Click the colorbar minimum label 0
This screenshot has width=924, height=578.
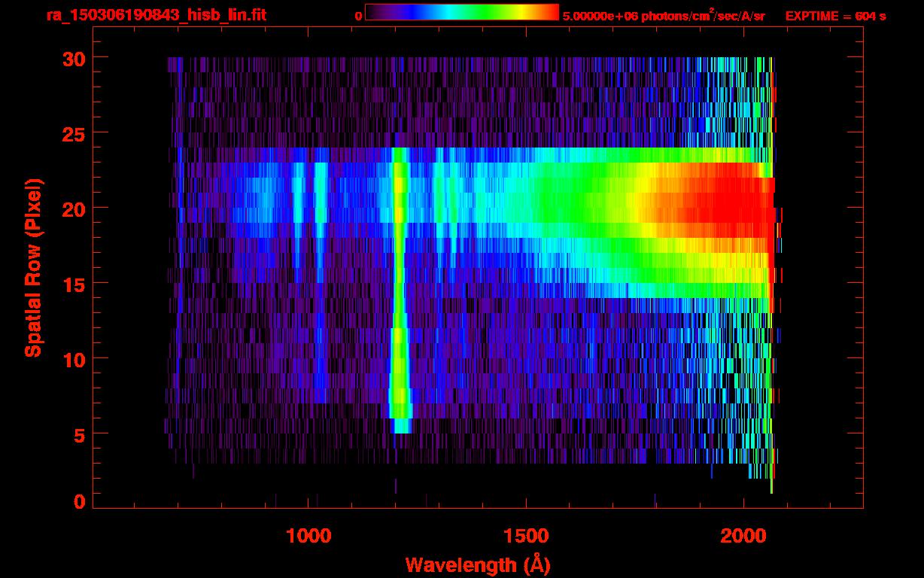click(x=358, y=16)
